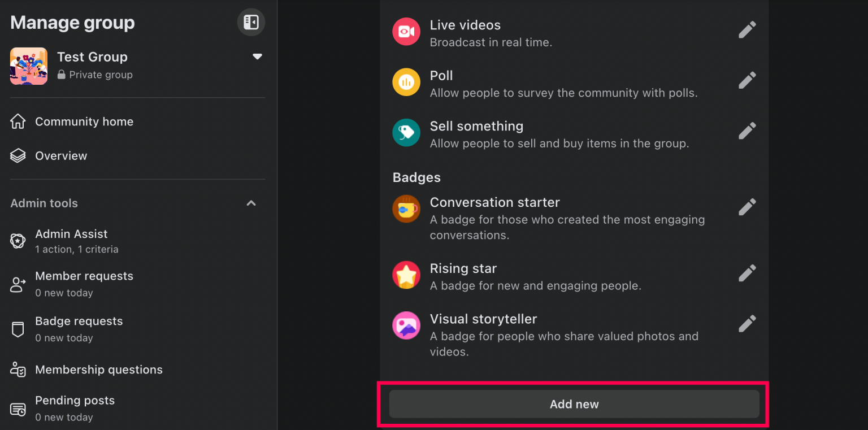Open the Test Group dropdown arrow

click(x=257, y=57)
